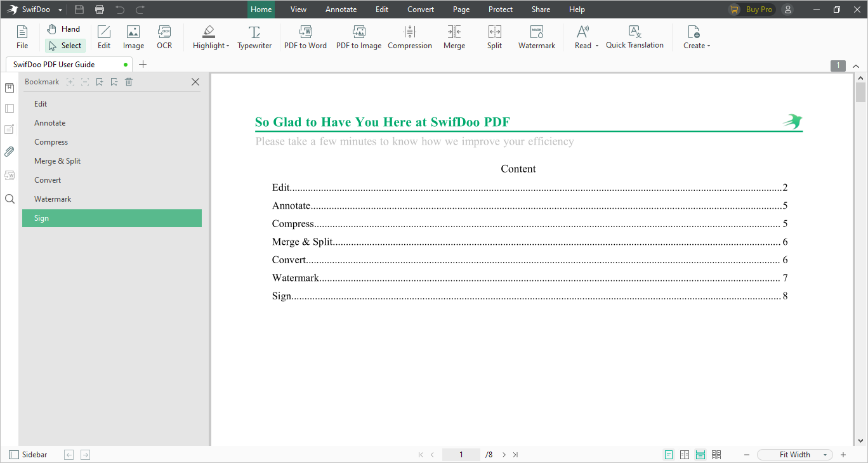The height and width of the screenshot is (463, 868).
Task: Open the Split tool
Action: (495, 37)
